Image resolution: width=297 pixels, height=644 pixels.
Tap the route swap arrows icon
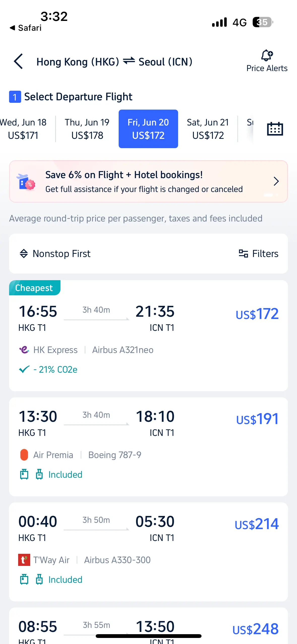click(129, 61)
